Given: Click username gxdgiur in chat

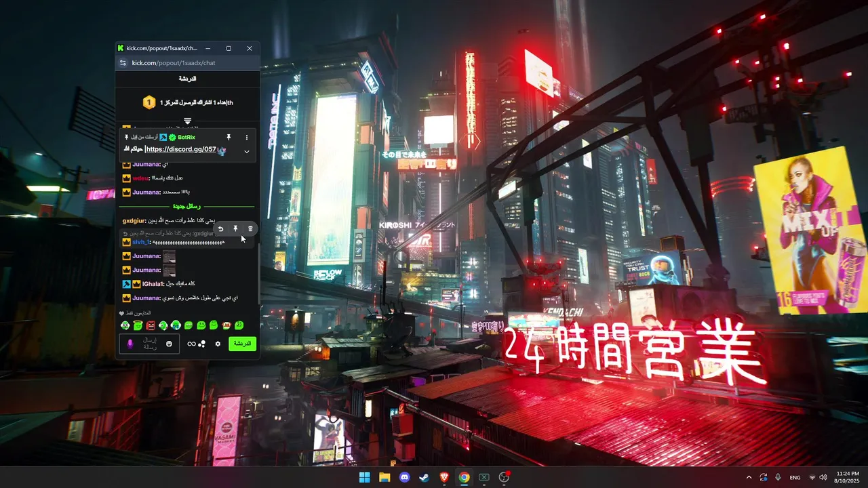Looking at the screenshot, I should coord(134,221).
